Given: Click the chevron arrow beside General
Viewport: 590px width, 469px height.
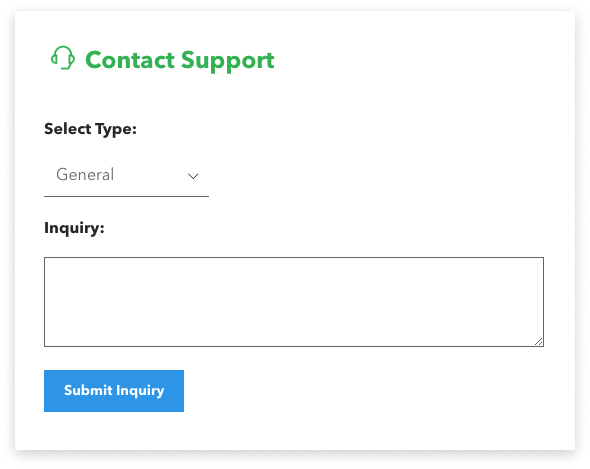Looking at the screenshot, I should coord(193,176).
